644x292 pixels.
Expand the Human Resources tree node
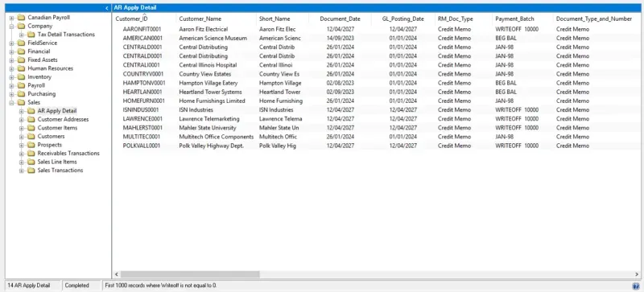coord(11,68)
